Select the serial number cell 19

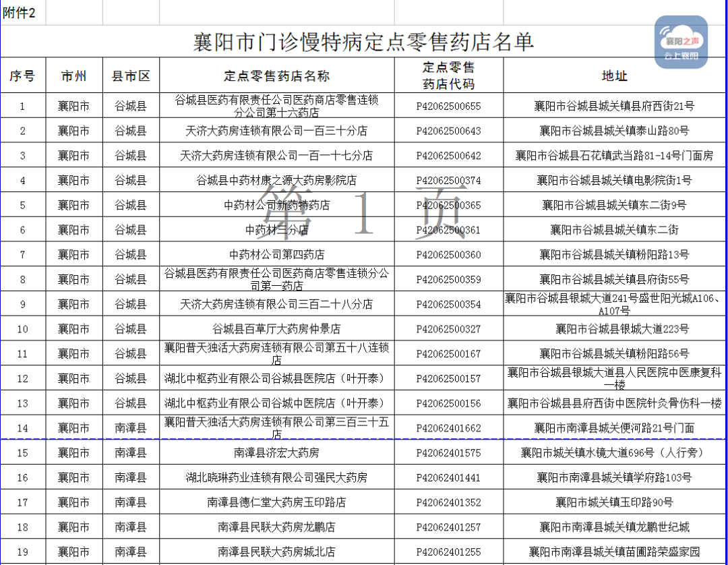(x=23, y=552)
